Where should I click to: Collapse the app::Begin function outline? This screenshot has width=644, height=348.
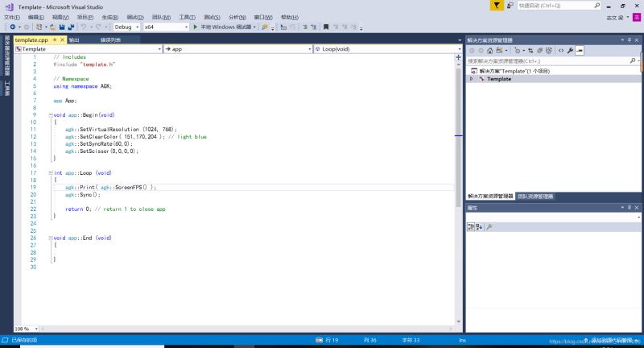tap(51, 115)
